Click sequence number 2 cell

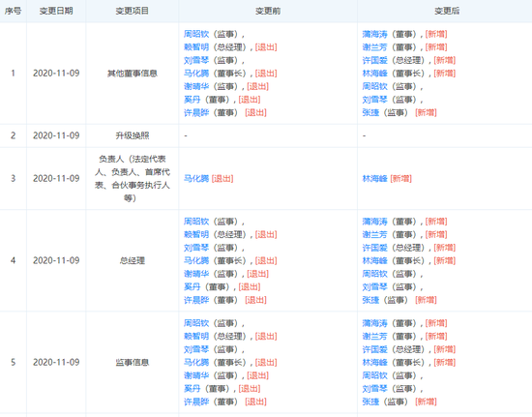coord(13,135)
